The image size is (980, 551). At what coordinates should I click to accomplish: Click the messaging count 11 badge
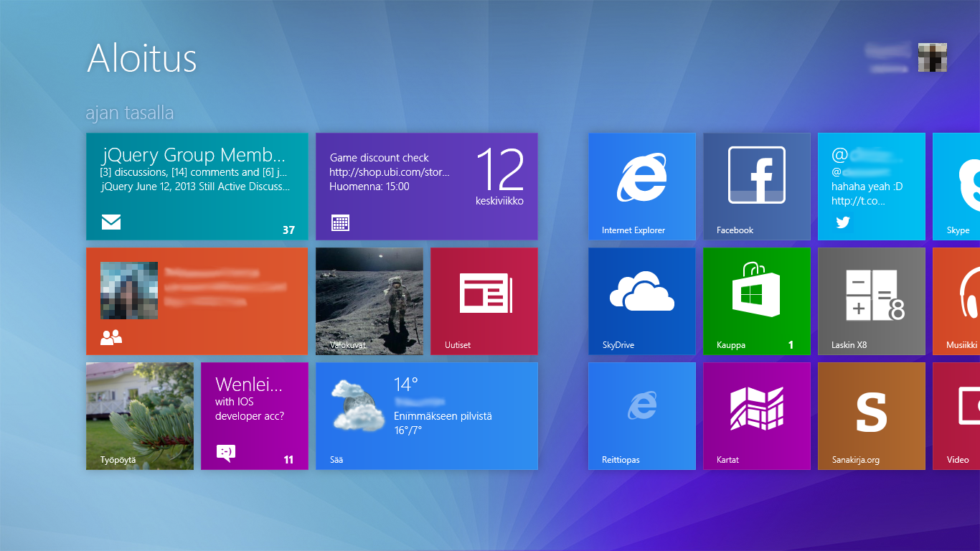(288, 460)
